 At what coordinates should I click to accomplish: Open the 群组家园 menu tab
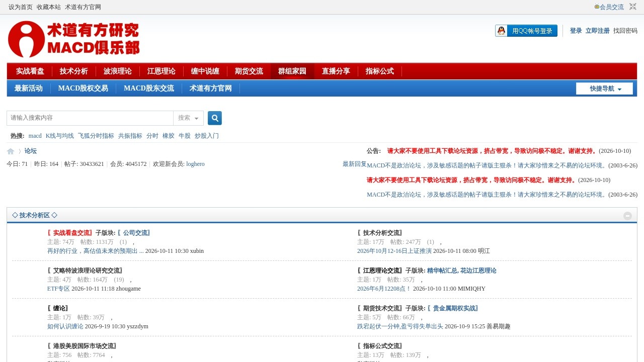click(292, 71)
